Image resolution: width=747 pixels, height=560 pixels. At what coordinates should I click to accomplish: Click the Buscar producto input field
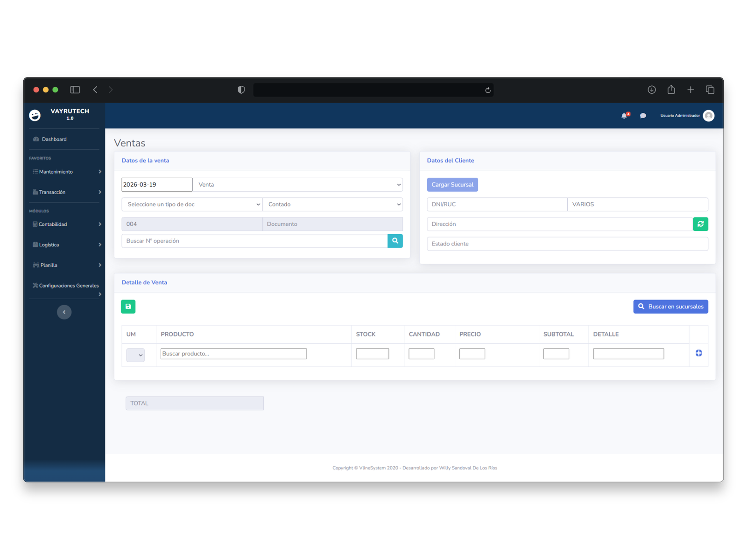tap(233, 354)
